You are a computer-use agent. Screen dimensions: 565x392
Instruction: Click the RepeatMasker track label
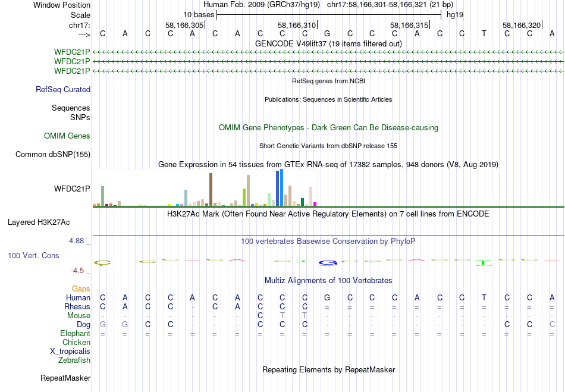tap(65, 378)
